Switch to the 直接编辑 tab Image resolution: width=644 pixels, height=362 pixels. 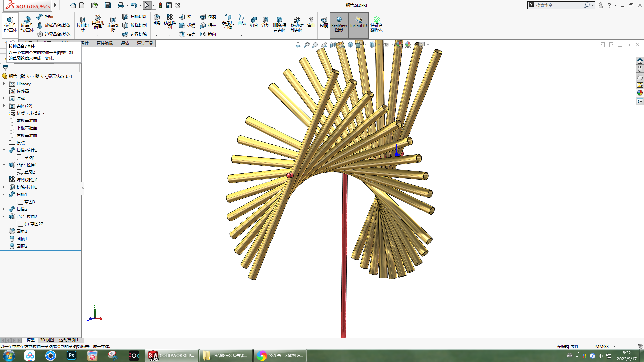[x=104, y=43]
